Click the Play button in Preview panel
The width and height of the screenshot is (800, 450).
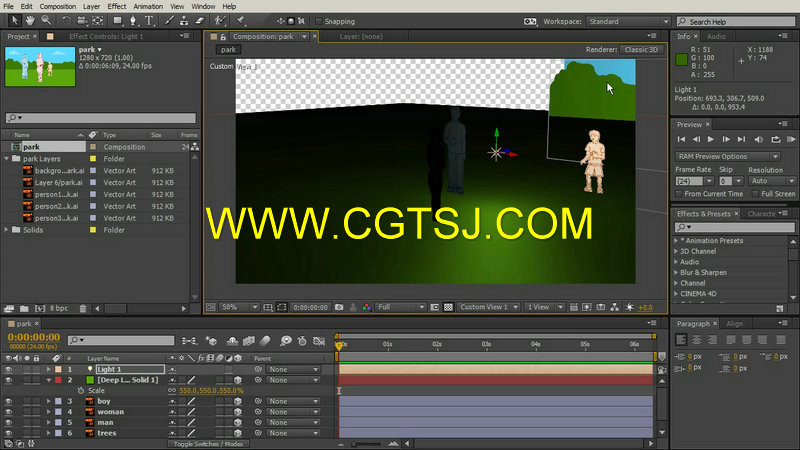pyautogui.click(x=711, y=139)
